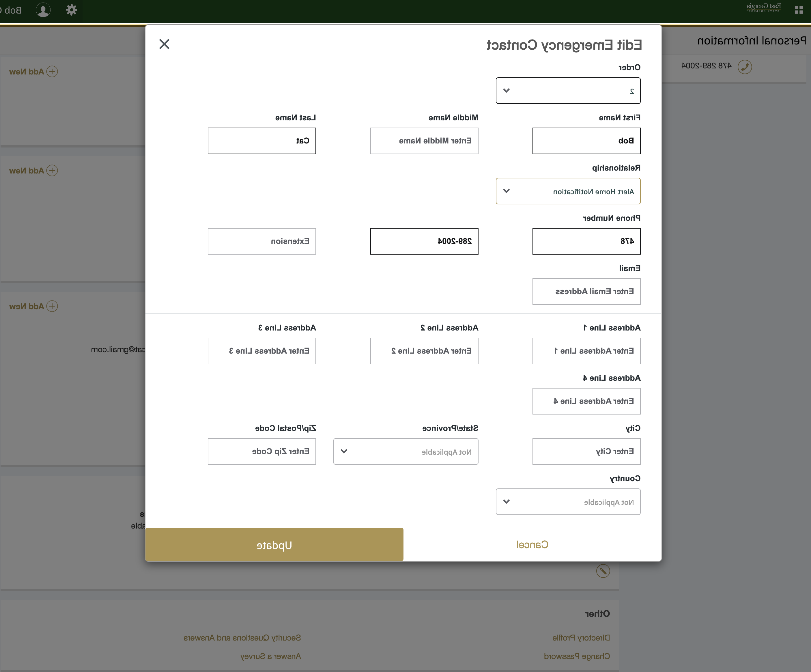Open the Answer a Survey link
This screenshot has height=672, width=811.
click(x=270, y=656)
